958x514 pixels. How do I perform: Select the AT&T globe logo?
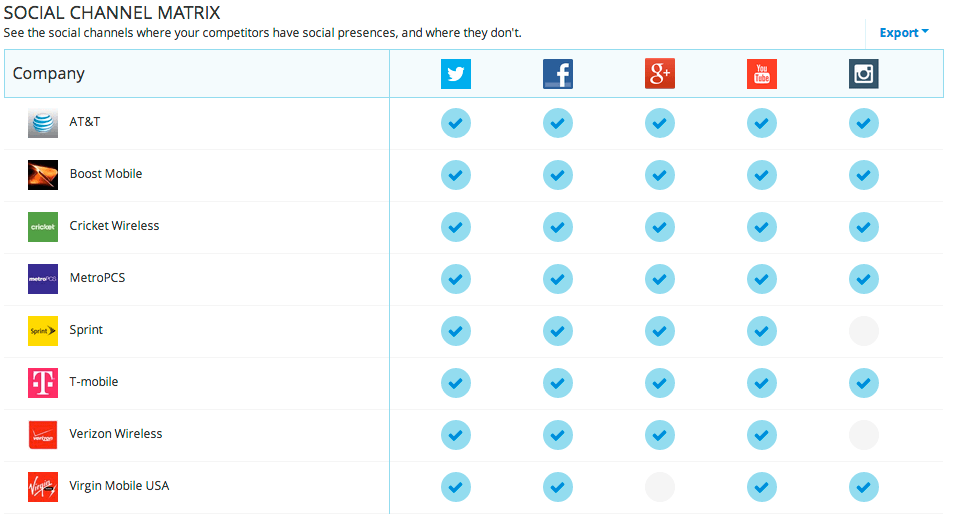tap(43, 123)
